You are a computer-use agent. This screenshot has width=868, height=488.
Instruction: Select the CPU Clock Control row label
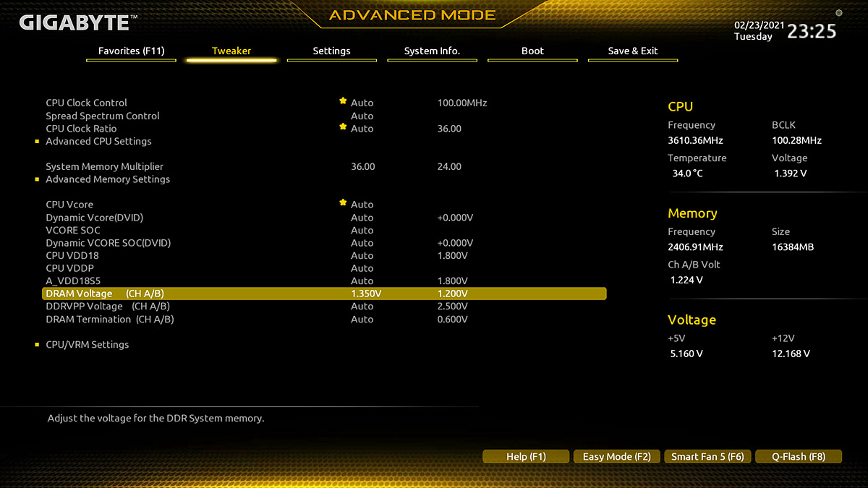click(x=86, y=103)
